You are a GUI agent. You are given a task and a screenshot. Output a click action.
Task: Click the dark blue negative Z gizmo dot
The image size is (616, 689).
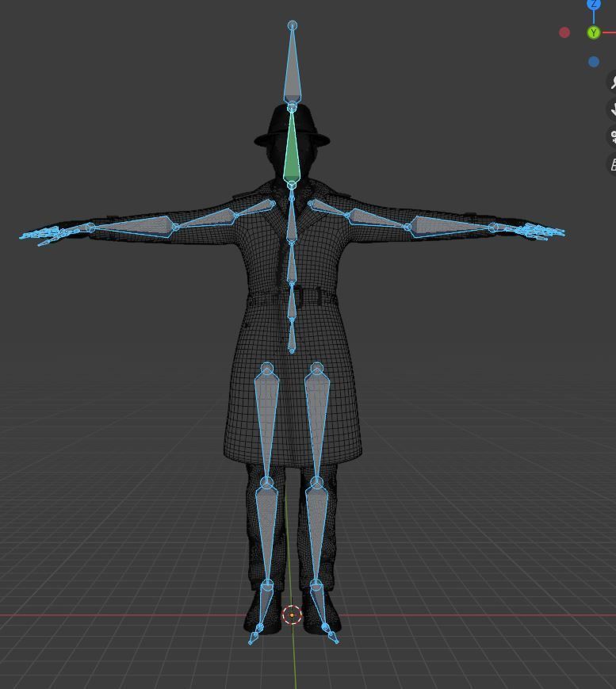tap(594, 62)
